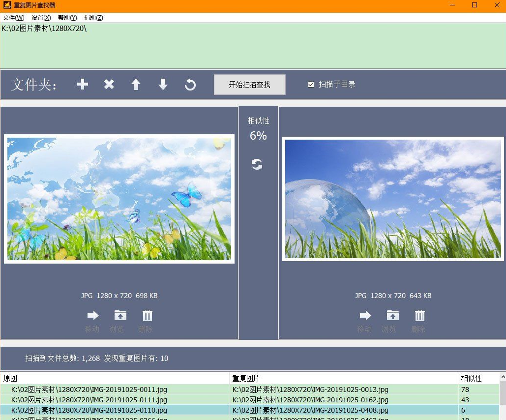Delete the left image with the trash icon
506x420 pixels.
[x=147, y=316]
